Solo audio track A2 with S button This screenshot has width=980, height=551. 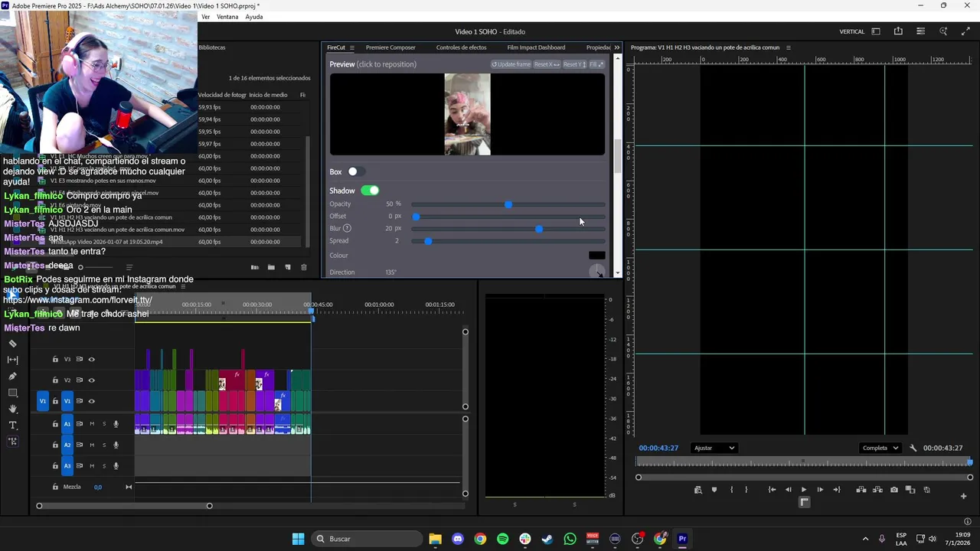[x=104, y=445]
